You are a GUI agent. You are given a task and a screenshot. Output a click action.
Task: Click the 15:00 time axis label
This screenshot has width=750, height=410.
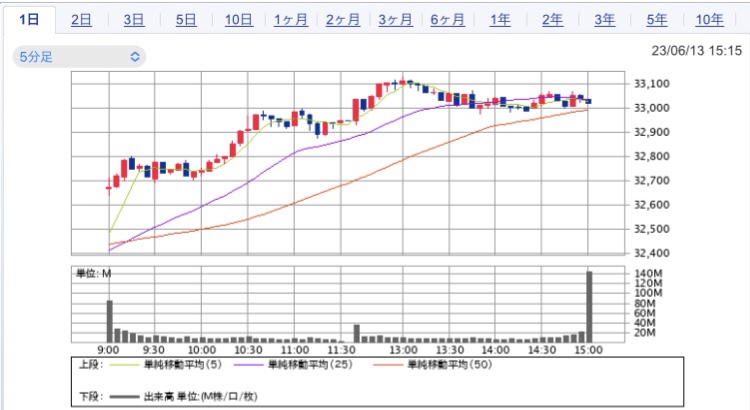pyautogui.click(x=588, y=350)
